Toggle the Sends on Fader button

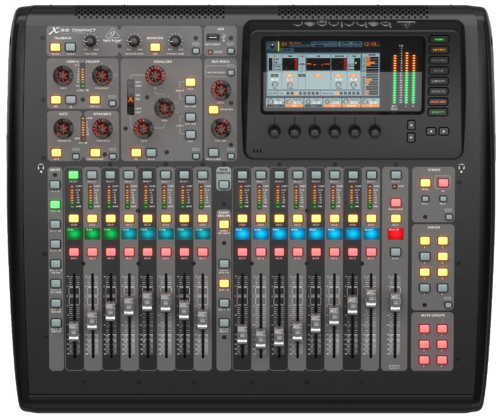click(x=224, y=224)
